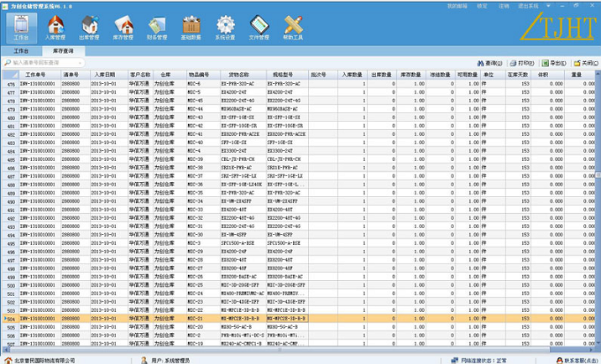Click the 联系客服 QQ penguin icon
Screen dimensions: 601x364
coord(560,361)
